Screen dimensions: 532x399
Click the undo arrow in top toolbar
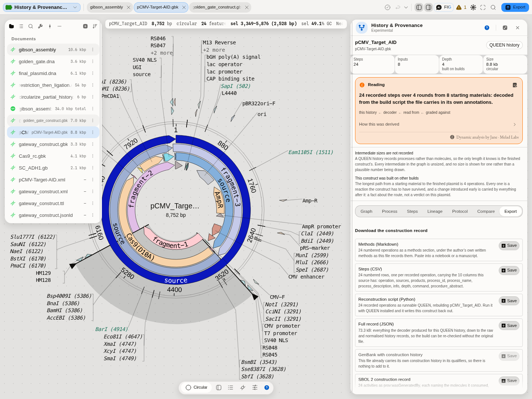(x=398, y=7)
